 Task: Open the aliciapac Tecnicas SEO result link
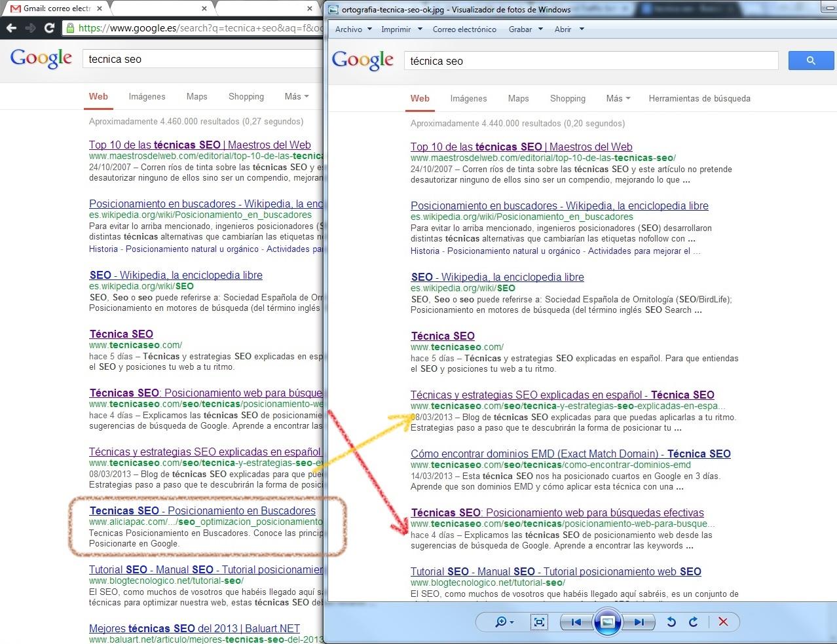pyautogui.click(x=202, y=510)
